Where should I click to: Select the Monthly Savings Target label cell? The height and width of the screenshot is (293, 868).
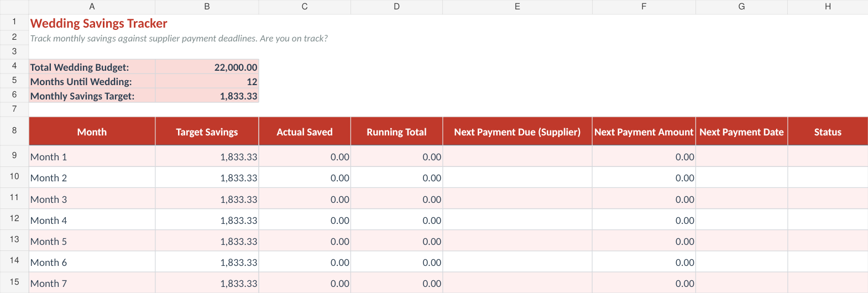point(92,95)
